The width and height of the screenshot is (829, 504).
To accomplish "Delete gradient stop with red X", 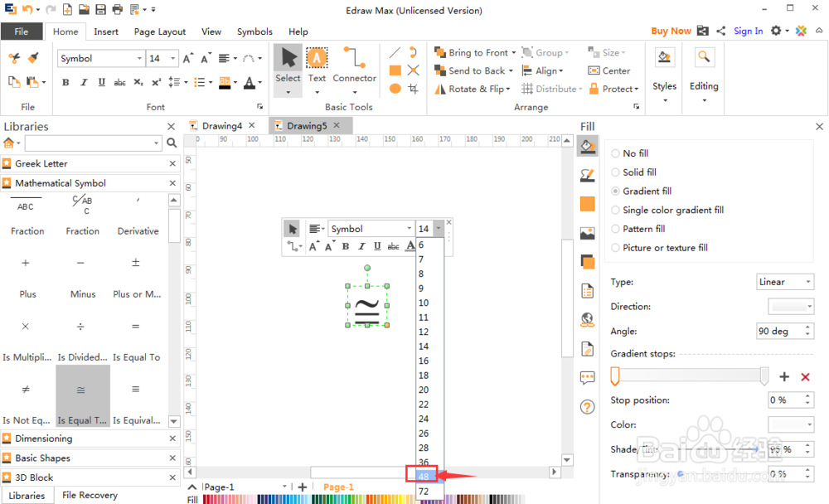I will click(x=805, y=376).
